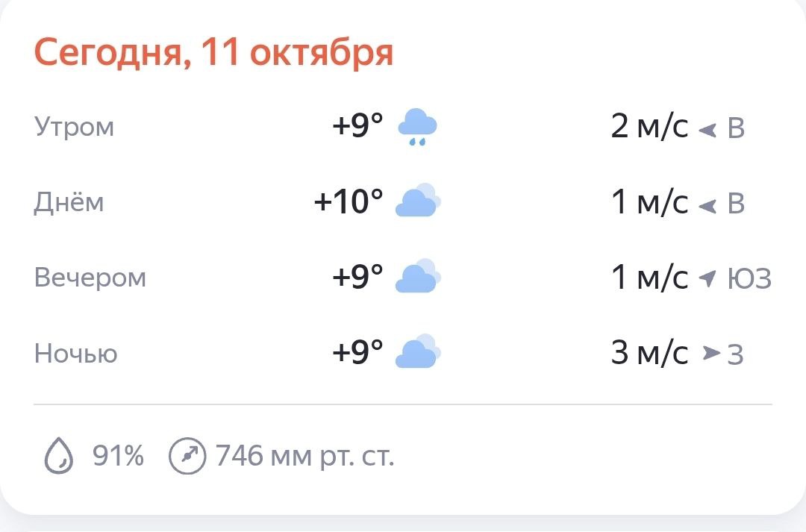Click the pressure gauge icon
The image size is (806, 532).
187,455
